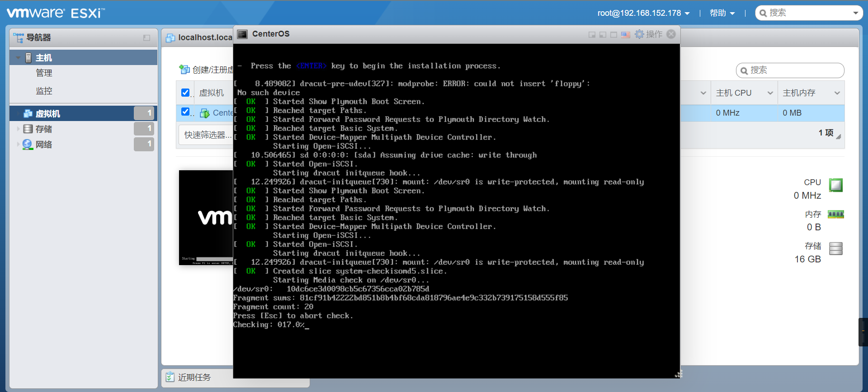
Task: Select 监控 under 主机 in navigator
Action: click(44, 91)
